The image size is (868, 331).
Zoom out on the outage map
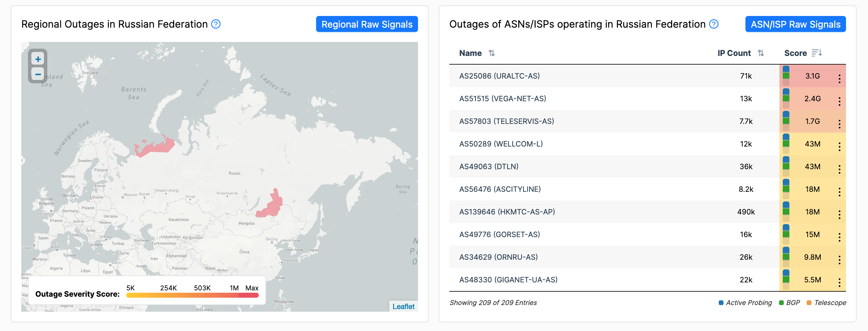tap(38, 74)
